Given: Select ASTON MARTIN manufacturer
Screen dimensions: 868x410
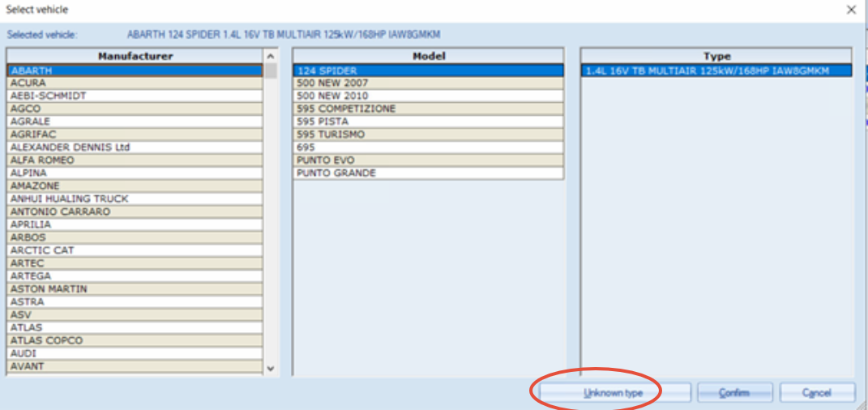Looking at the screenshot, I should click(135, 288).
